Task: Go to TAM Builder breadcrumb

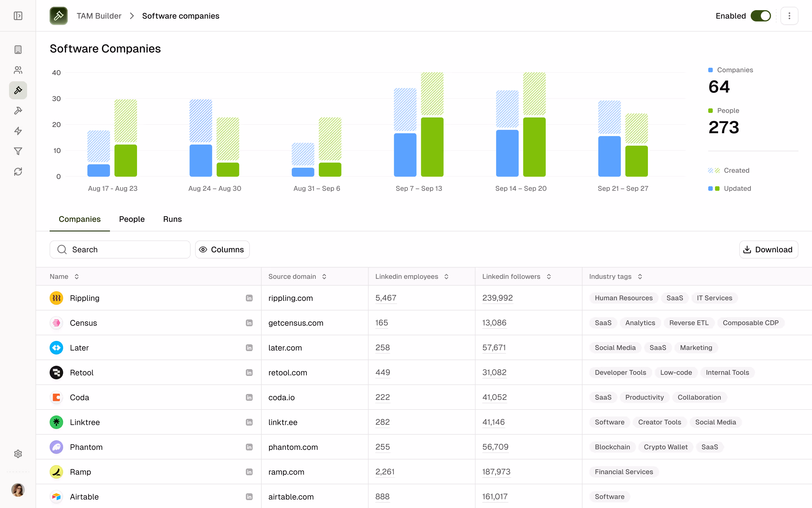Action: [99, 16]
